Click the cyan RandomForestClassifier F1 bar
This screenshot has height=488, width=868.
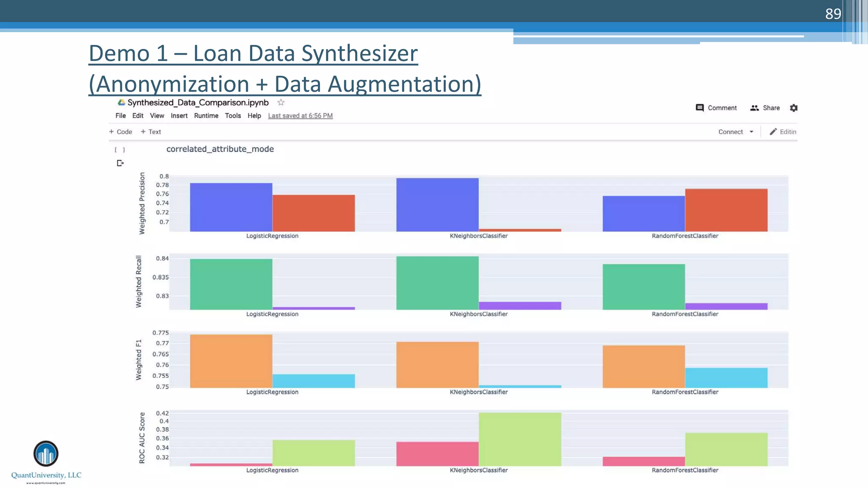click(726, 378)
